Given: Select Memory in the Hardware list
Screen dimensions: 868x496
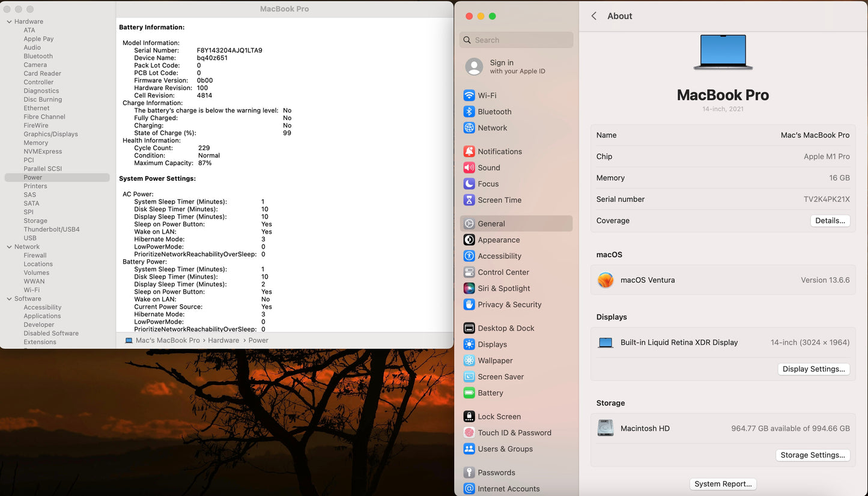Looking at the screenshot, I should click(x=36, y=143).
